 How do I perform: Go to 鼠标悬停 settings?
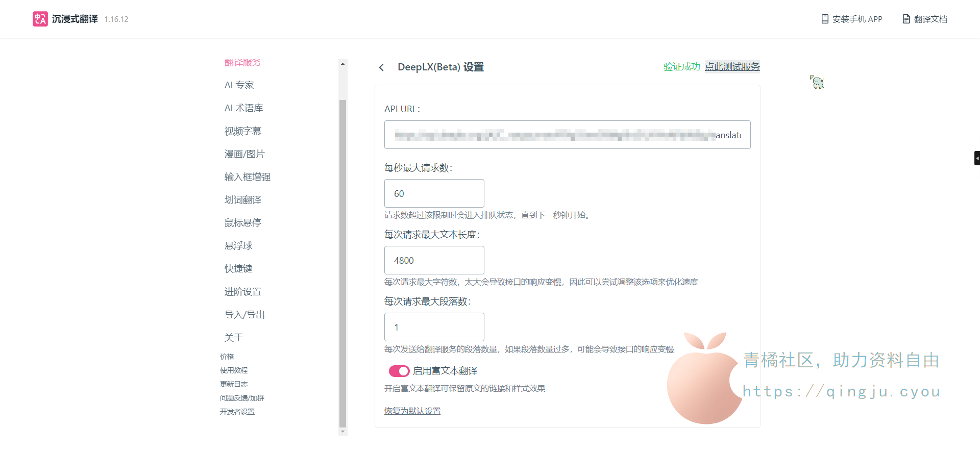click(x=243, y=223)
